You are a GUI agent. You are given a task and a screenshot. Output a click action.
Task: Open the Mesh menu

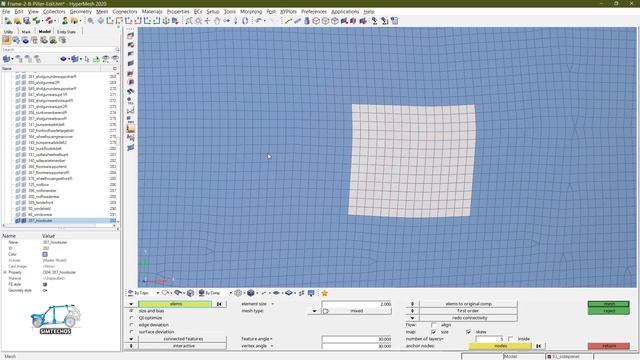pyautogui.click(x=102, y=12)
